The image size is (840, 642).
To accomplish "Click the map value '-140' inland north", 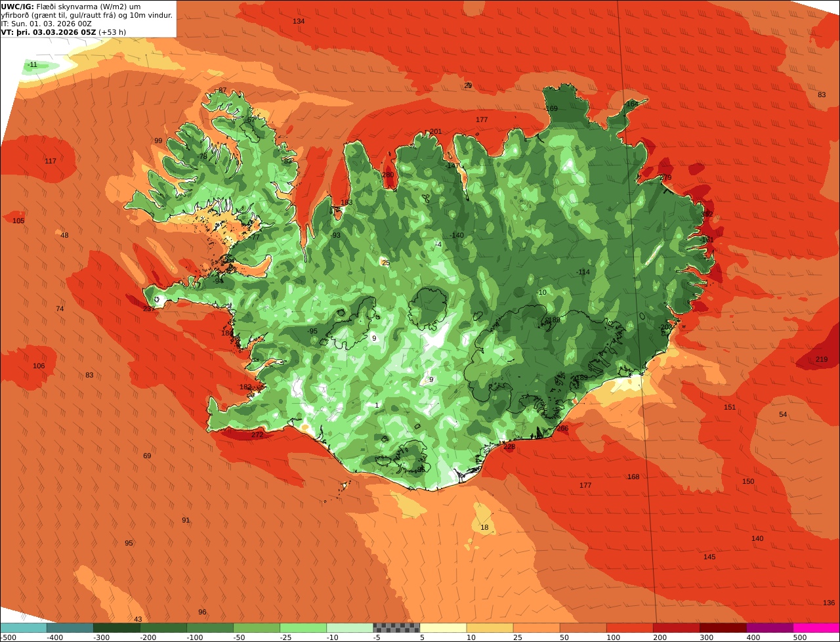I will [x=457, y=235].
